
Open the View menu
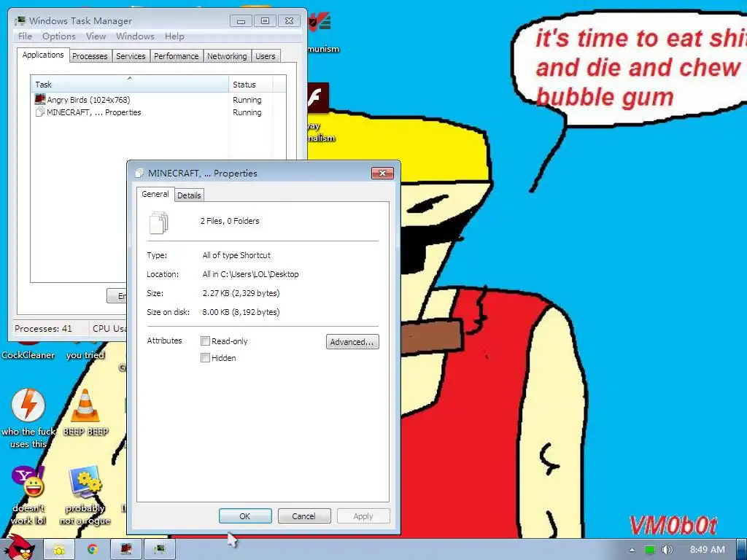(x=96, y=36)
